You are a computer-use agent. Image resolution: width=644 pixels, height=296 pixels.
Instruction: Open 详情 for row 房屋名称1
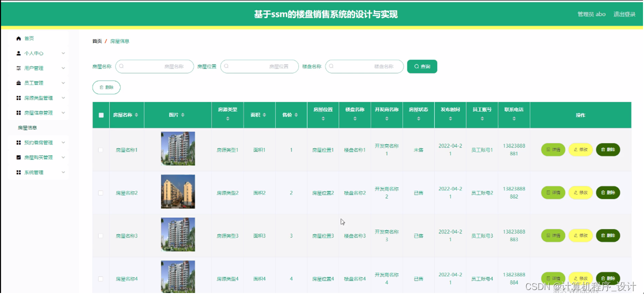(x=553, y=150)
